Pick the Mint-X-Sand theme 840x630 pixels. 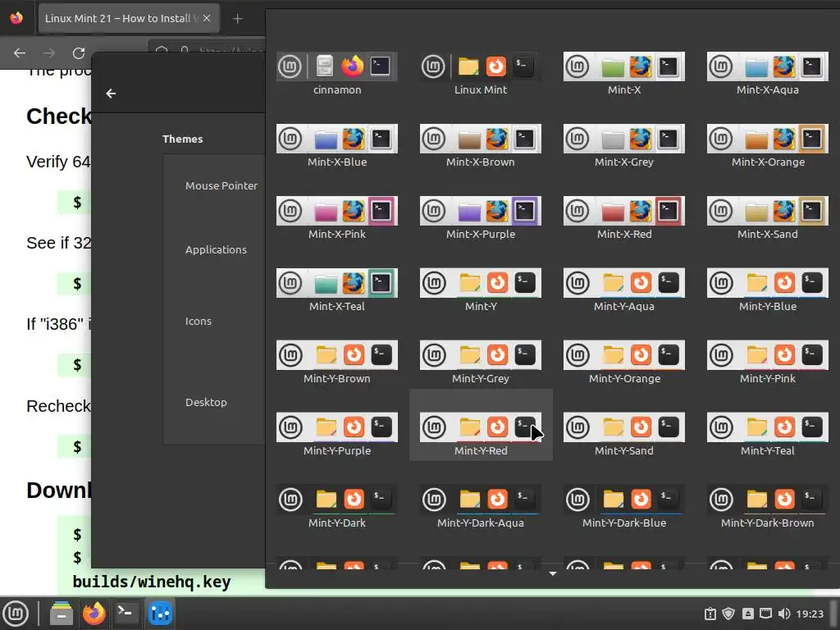click(768, 211)
